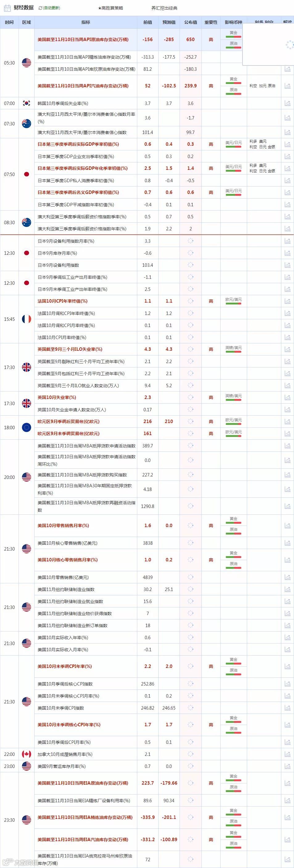Open chart icon for 美国11月纽约联储制造业指数 row
The height and width of the screenshot is (868, 294).
click(x=287, y=590)
